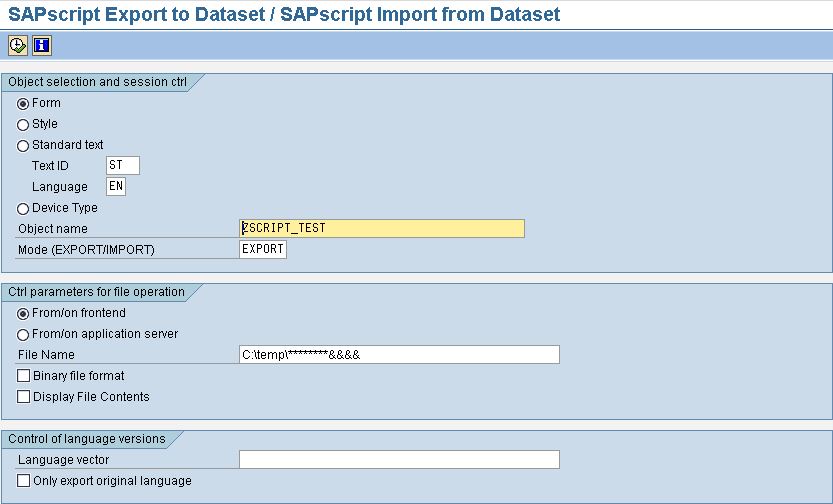
Task: Focus the Object name field ZSCRIPT_TEST
Action: click(x=382, y=228)
